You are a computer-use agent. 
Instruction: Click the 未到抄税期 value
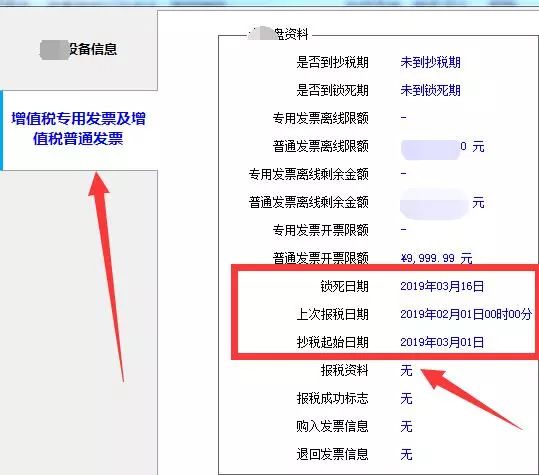click(x=430, y=63)
